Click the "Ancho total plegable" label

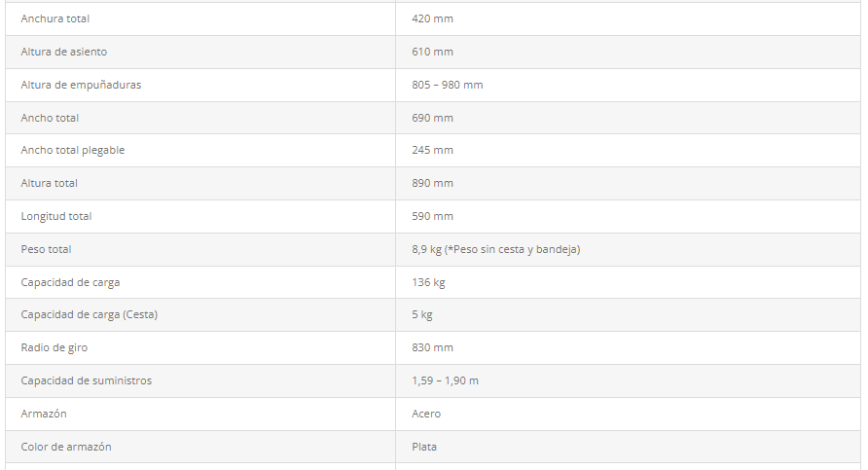tap(72, 150)
